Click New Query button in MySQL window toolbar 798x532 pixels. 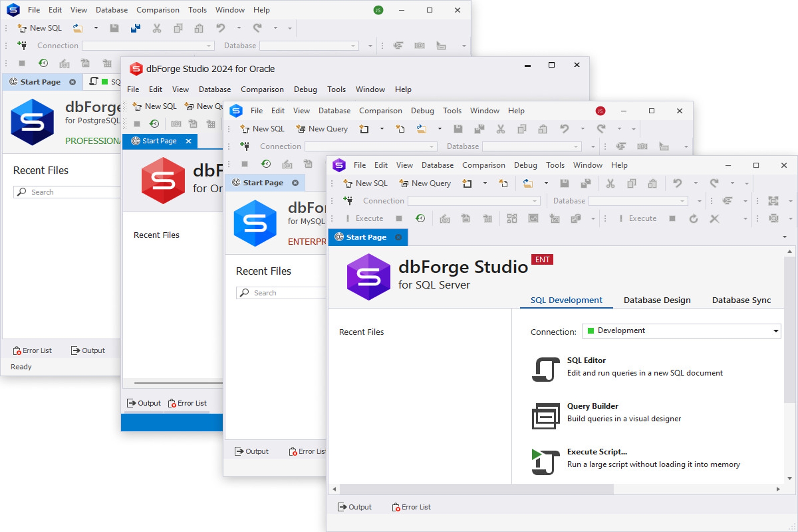click(322, 129)
